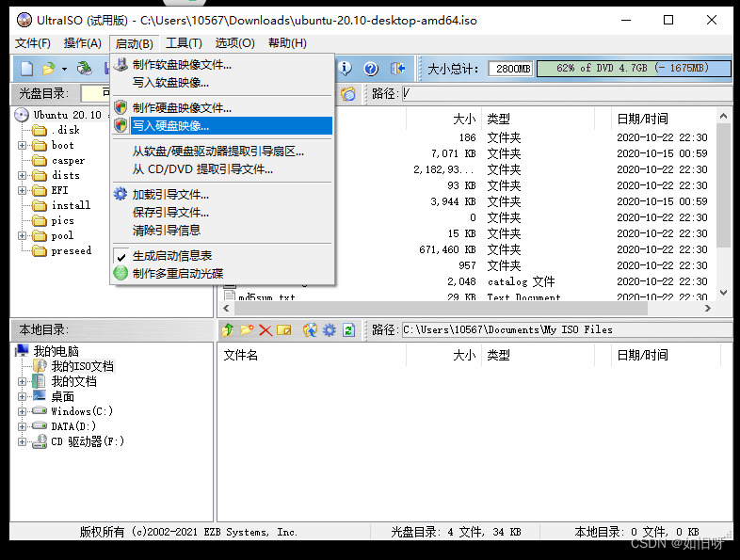Open the 操作(A) menu

tap(83, 43)
